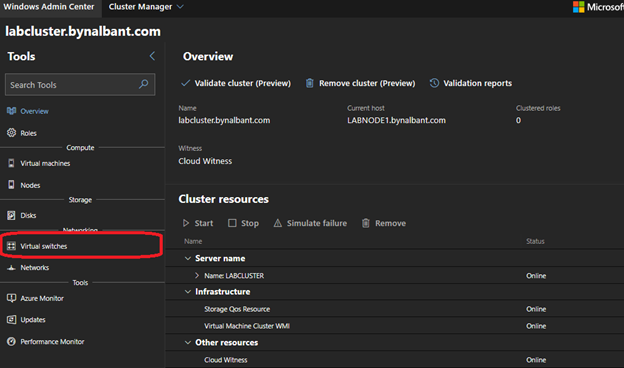This screenshot has width=624, height=368.
Task: Click the Validation reports history icon
Action: (434, 83)
